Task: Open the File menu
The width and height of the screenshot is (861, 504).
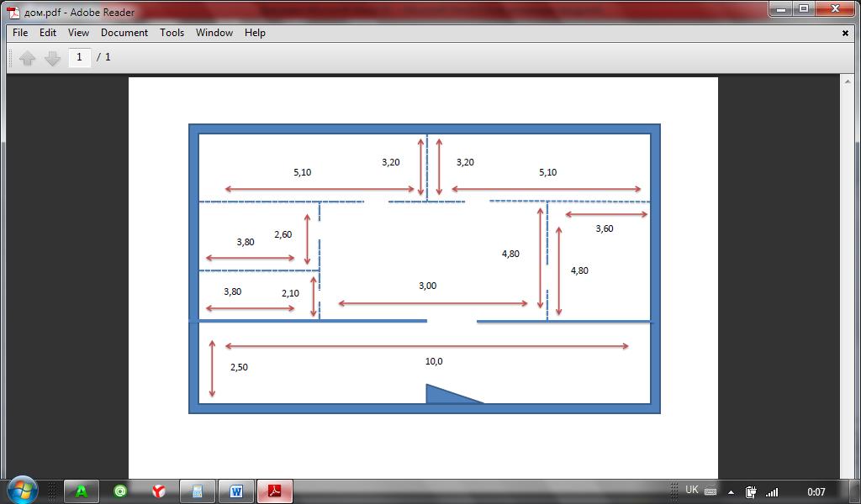Action: point(20,33)
